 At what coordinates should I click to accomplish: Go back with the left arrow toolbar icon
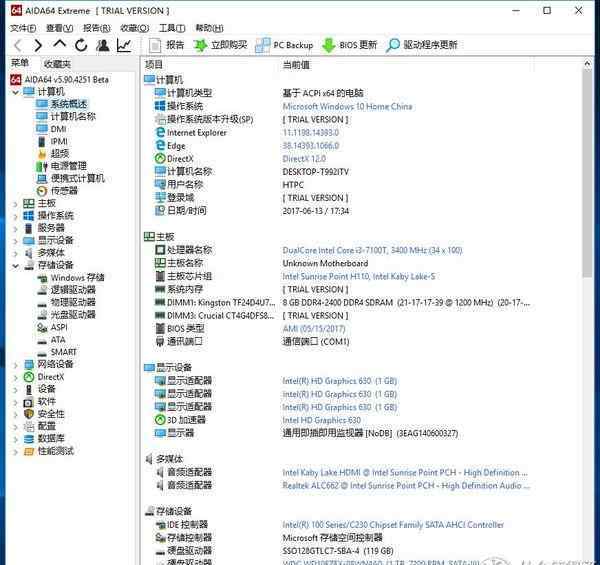tap(18, 45)
